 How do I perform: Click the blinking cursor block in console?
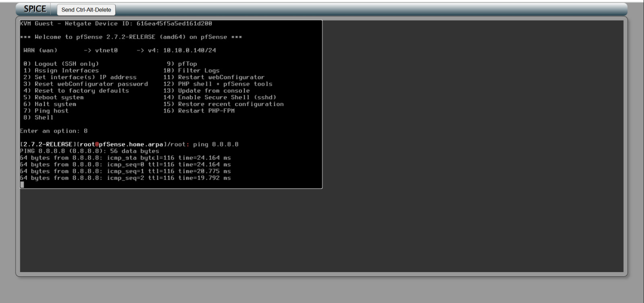point(22,185)
